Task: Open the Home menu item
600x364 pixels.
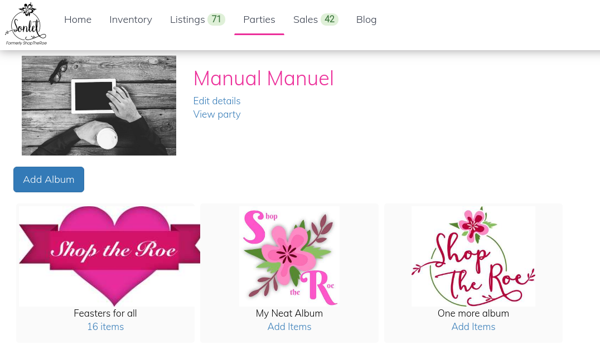Action: click(78, 20)
